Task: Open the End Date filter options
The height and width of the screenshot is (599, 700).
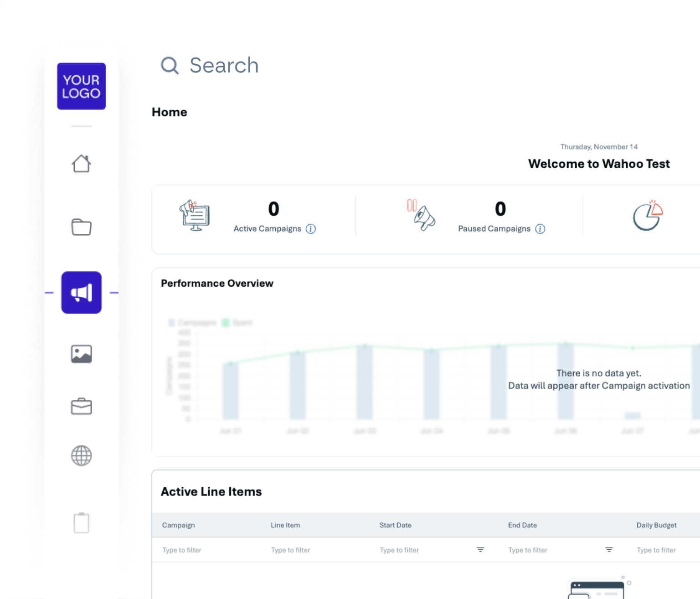Action: 609,550
